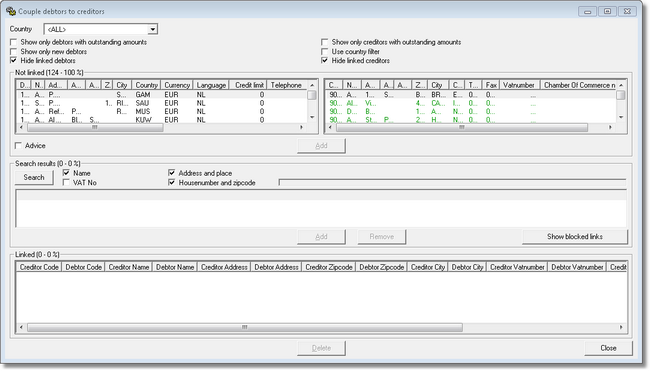Enable Show only creditors with outstanding amounts
The width and height of the screenshot is (650, 371).
click(325, 42)
